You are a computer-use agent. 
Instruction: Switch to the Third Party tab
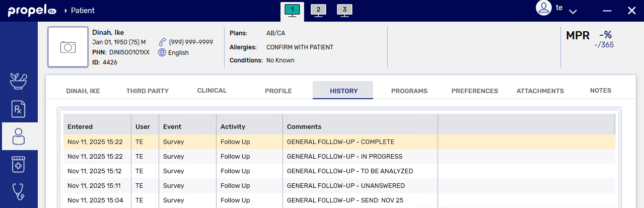[148, 91]
